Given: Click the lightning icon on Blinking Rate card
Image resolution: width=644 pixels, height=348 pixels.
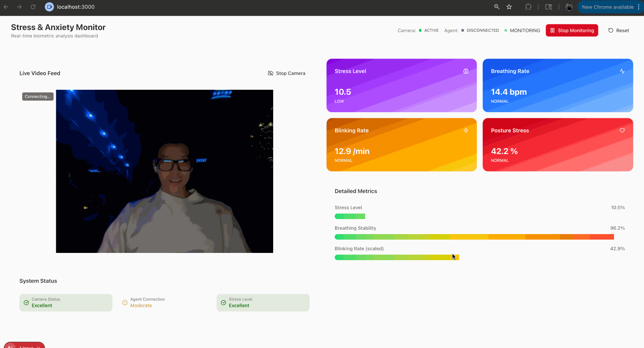Looking at the screenshot, I should [x=465, y=130].
